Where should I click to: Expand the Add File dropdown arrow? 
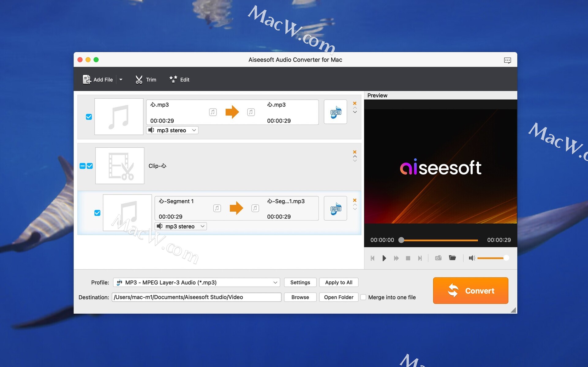tap(121, 80)
